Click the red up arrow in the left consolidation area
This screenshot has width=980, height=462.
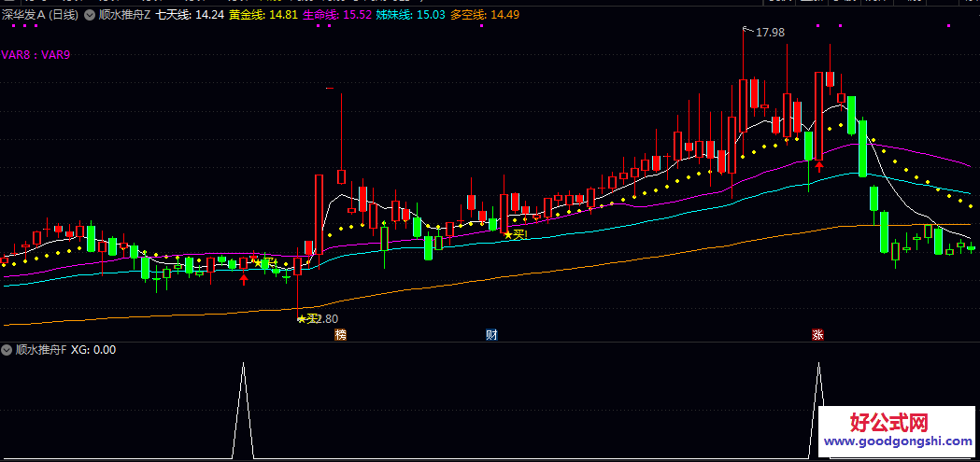(x=244, y=278)
